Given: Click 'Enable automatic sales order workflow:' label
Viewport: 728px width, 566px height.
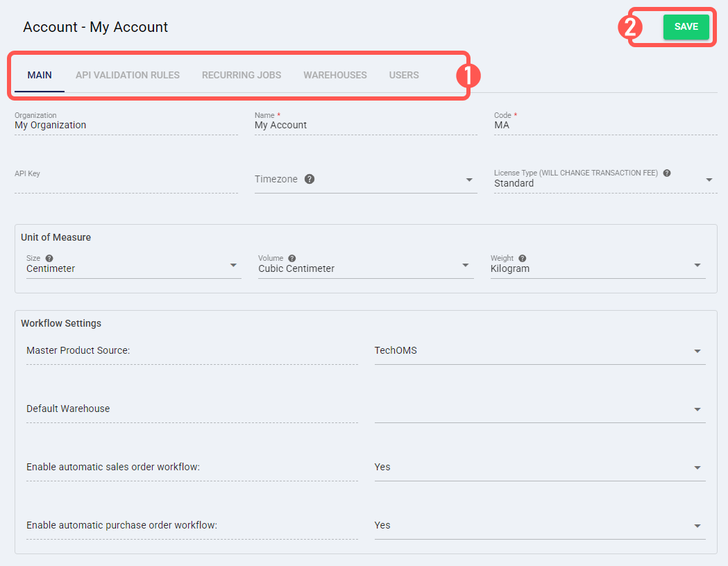Looking at the screenshot, I should point(113,467).
